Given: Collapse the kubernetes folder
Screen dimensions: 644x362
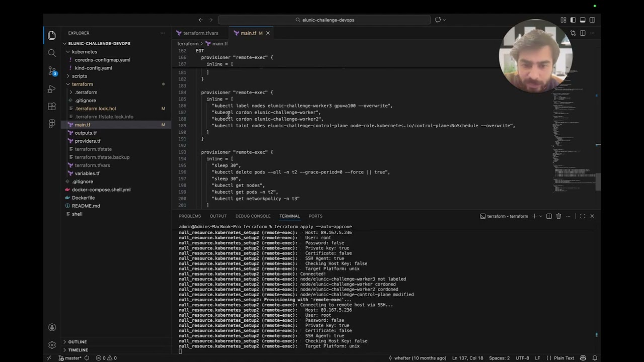Looking at the screenshot, I should 84,52.
